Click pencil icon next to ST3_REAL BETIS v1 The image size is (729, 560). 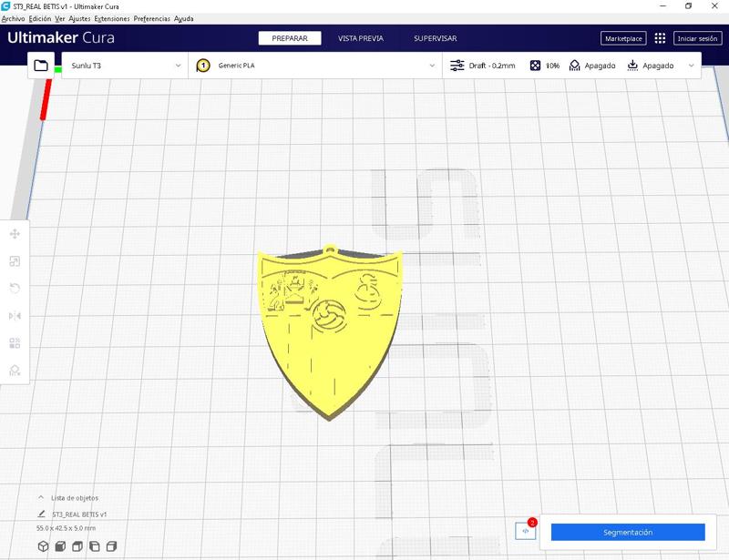(41, 514)
